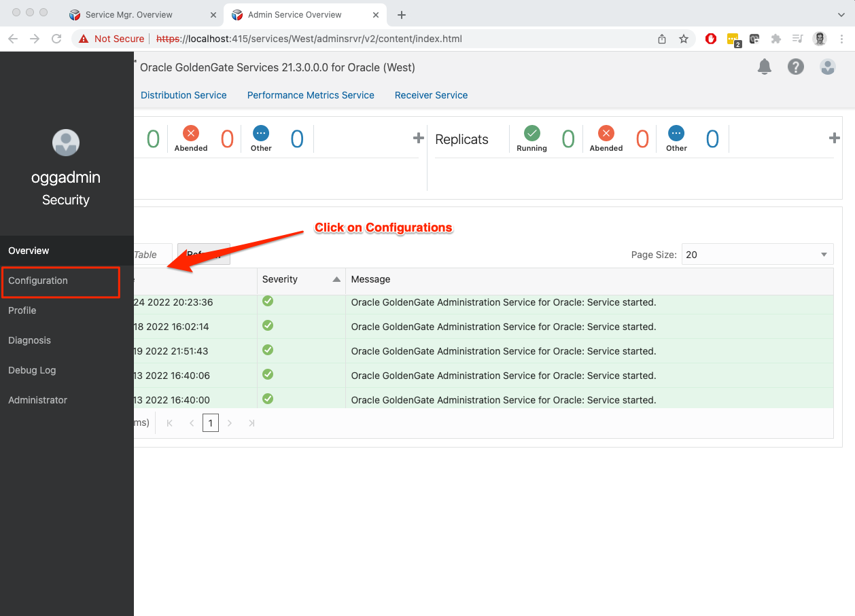Open the help question mark icon
This screenshot has height=616, width=855.
pos(795,67)
